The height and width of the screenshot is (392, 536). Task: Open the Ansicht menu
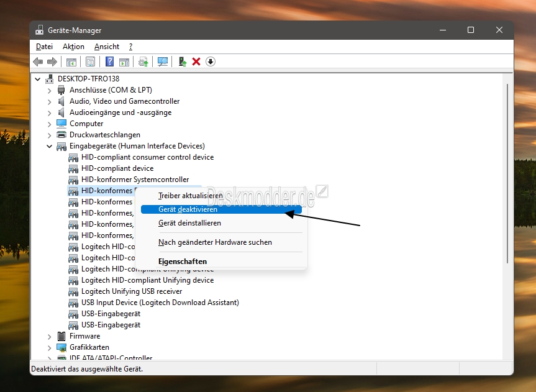[x=107, y=47]
